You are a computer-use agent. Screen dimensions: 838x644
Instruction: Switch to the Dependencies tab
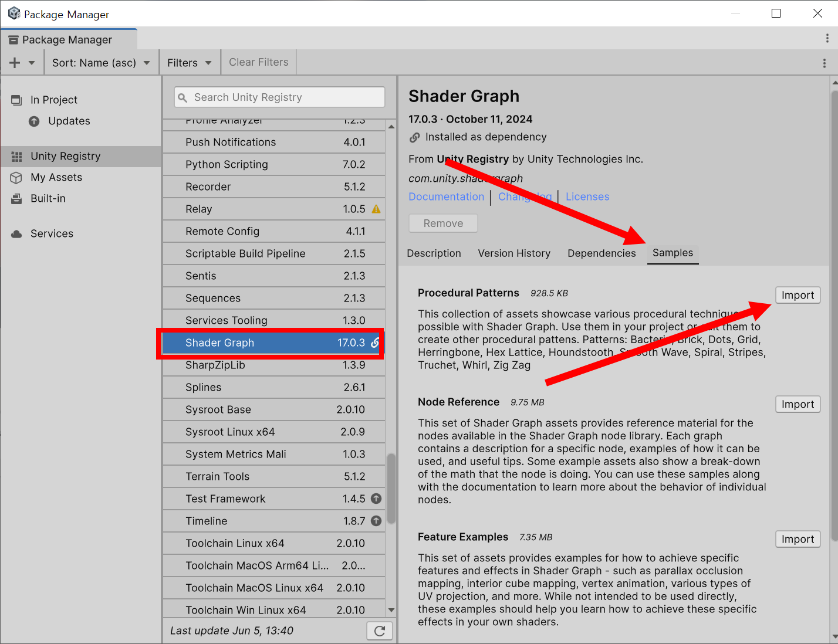pyautogui.click(x=602, y=253)
